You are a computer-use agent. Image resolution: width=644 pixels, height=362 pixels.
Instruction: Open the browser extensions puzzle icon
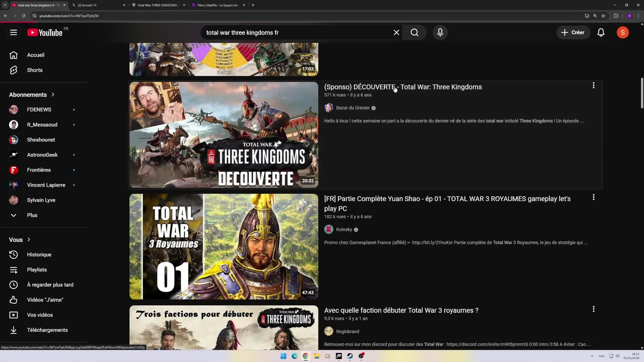[x=616, y=16]
